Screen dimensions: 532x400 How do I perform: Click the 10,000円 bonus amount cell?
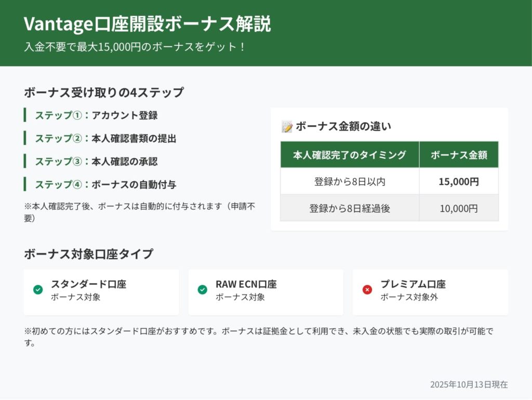point(459,209)
